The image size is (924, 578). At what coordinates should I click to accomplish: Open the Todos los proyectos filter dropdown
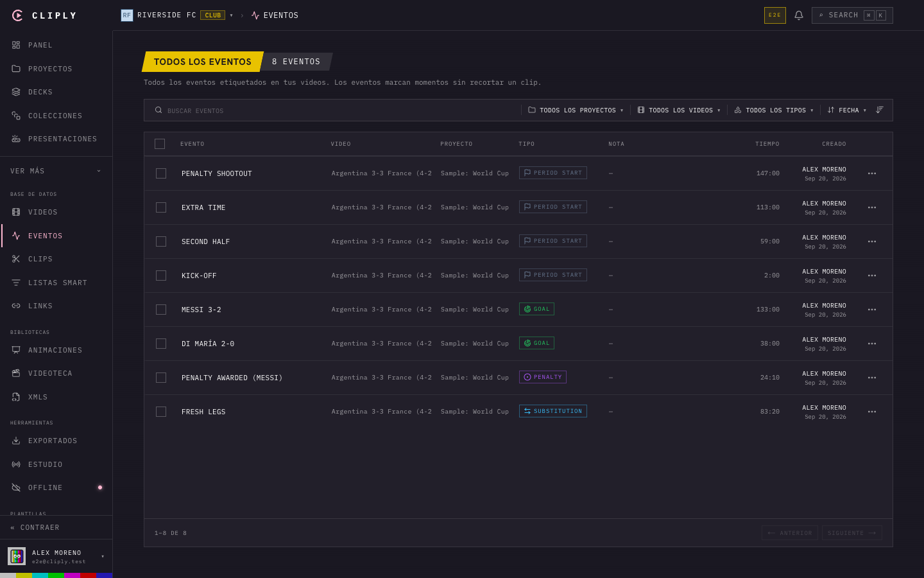pos(576,110)
